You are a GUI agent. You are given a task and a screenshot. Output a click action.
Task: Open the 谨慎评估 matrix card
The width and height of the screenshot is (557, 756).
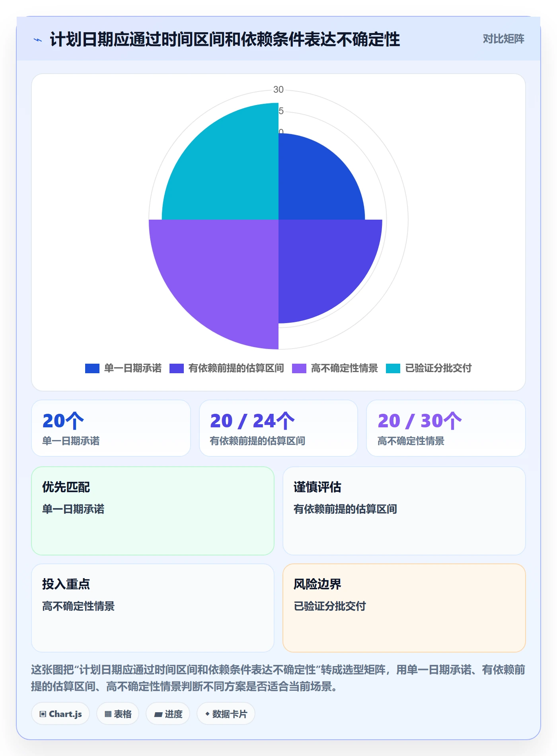click(x=404, y=511)
